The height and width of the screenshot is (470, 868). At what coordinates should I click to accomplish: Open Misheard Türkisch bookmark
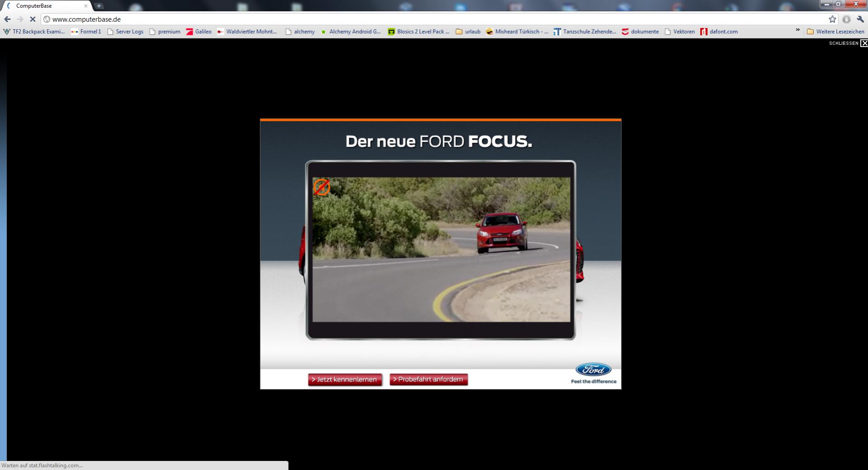[517, 32]
